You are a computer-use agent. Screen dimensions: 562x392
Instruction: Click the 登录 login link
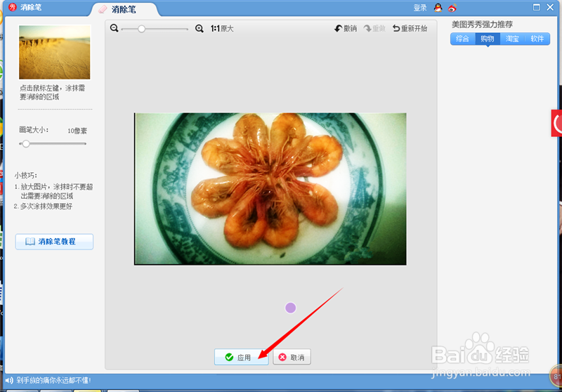(419, 8)
